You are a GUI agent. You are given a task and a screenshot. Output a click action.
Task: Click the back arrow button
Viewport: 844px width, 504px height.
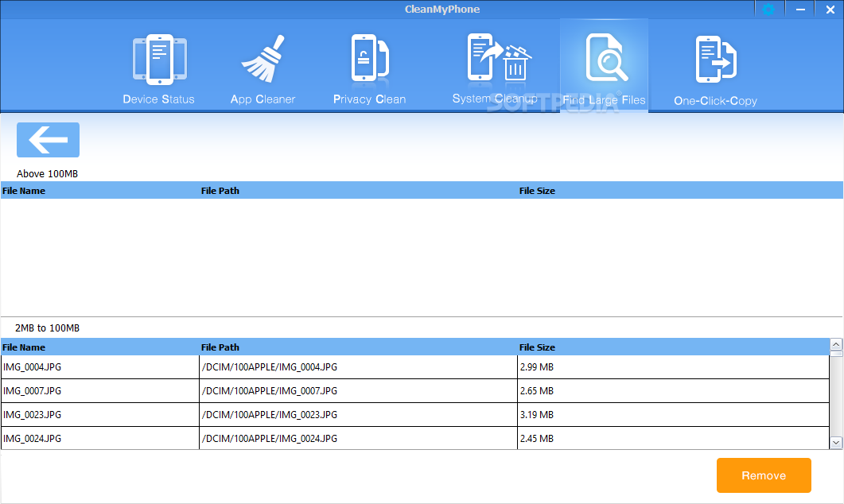48,140
